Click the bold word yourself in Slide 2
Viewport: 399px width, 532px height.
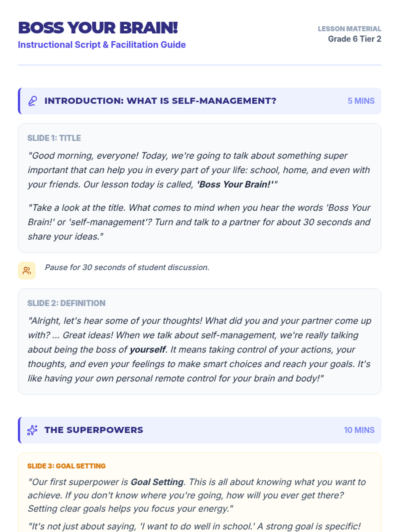tap(147, 349)
